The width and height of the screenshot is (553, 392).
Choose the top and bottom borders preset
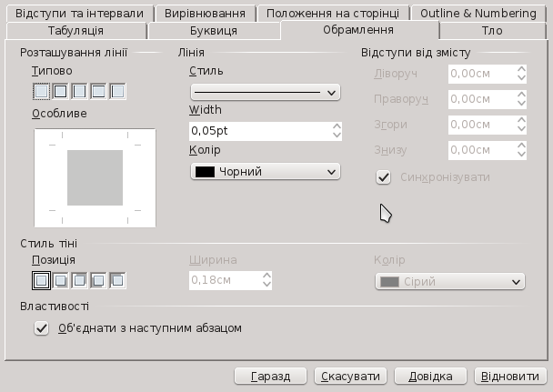click(98, 91)
